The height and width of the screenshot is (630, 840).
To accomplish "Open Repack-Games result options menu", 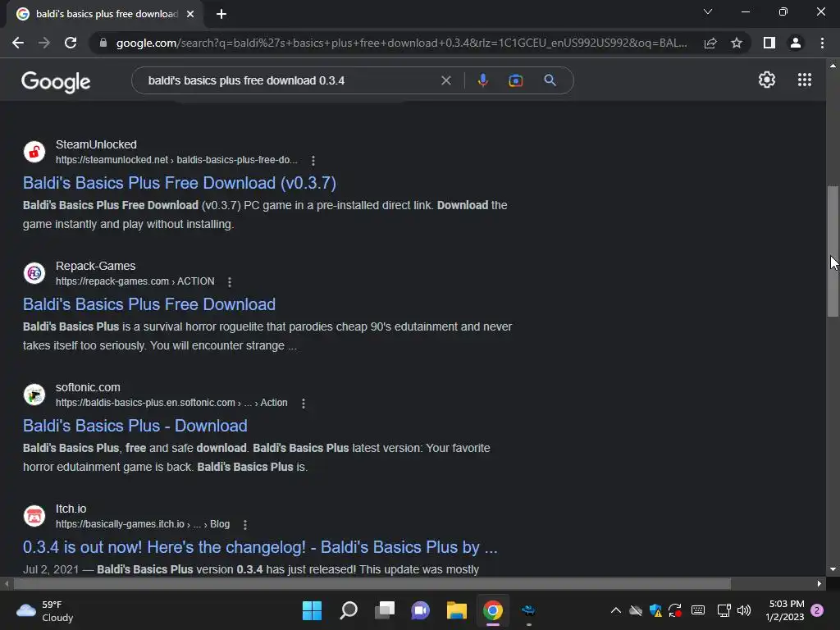I will point(230,282).
